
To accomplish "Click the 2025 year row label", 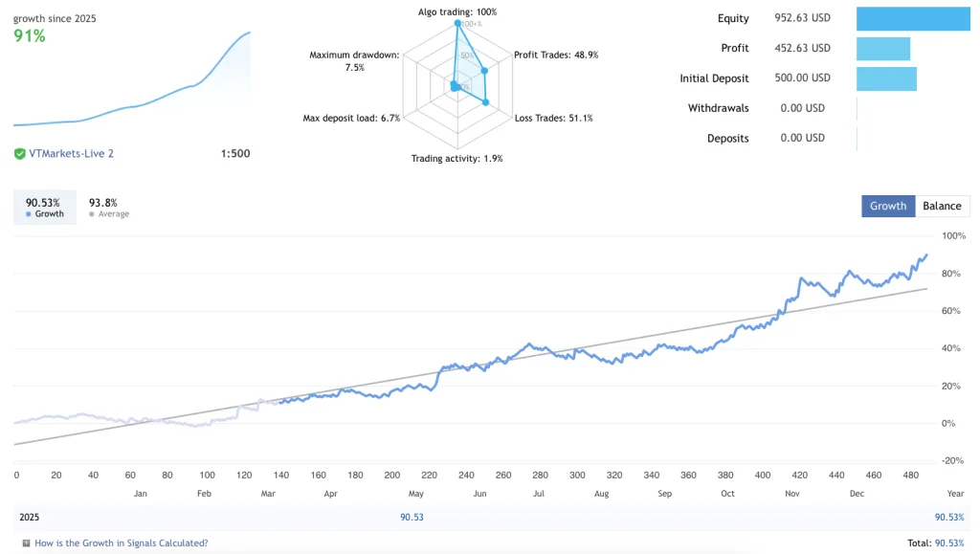I will (x=30, y=518).
